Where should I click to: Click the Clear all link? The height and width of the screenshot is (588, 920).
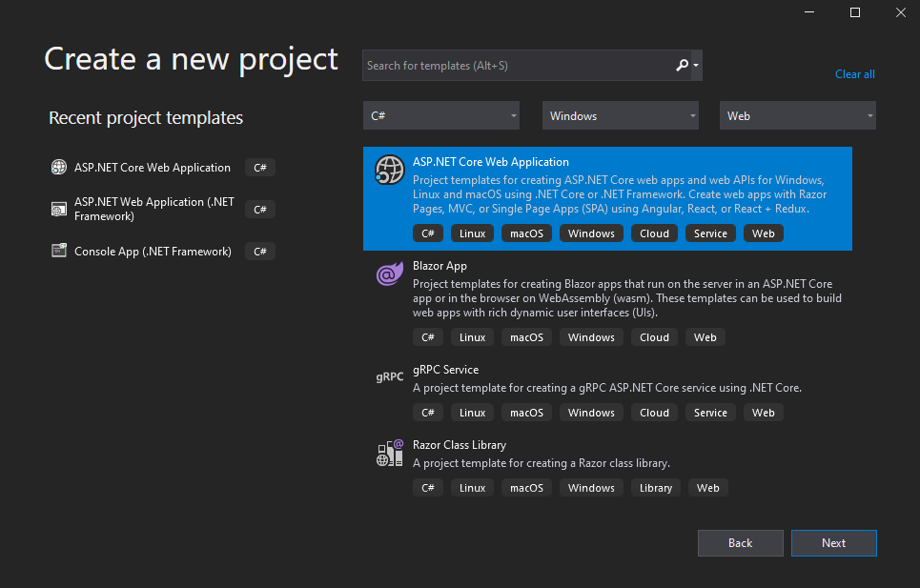[x=854, y=74]
